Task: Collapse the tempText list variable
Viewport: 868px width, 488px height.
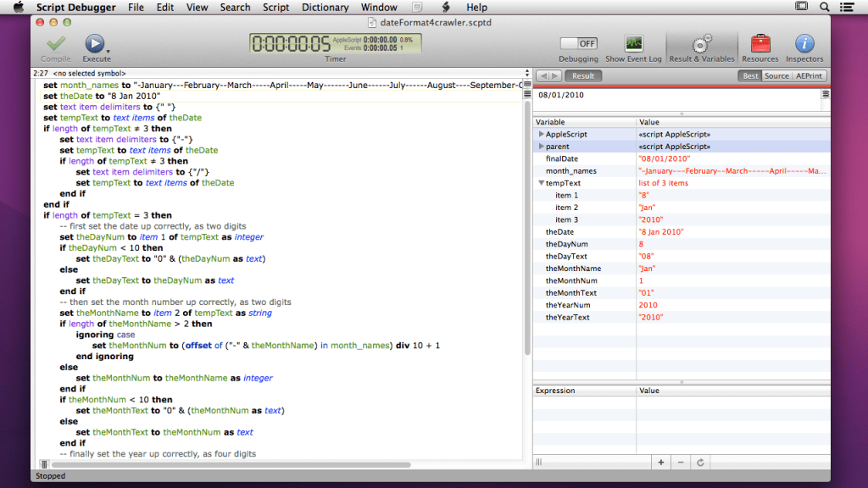Action: pyautogui.click(x=542, y=183)
